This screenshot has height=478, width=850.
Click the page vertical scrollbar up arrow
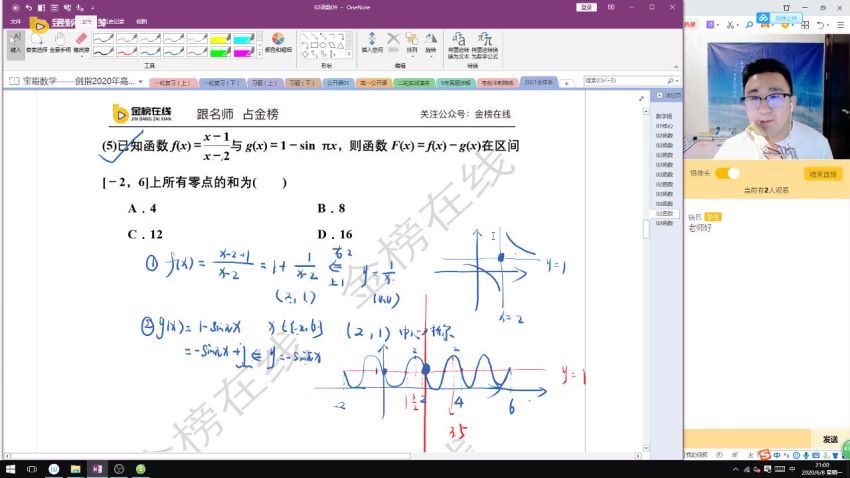click(646, 111)
